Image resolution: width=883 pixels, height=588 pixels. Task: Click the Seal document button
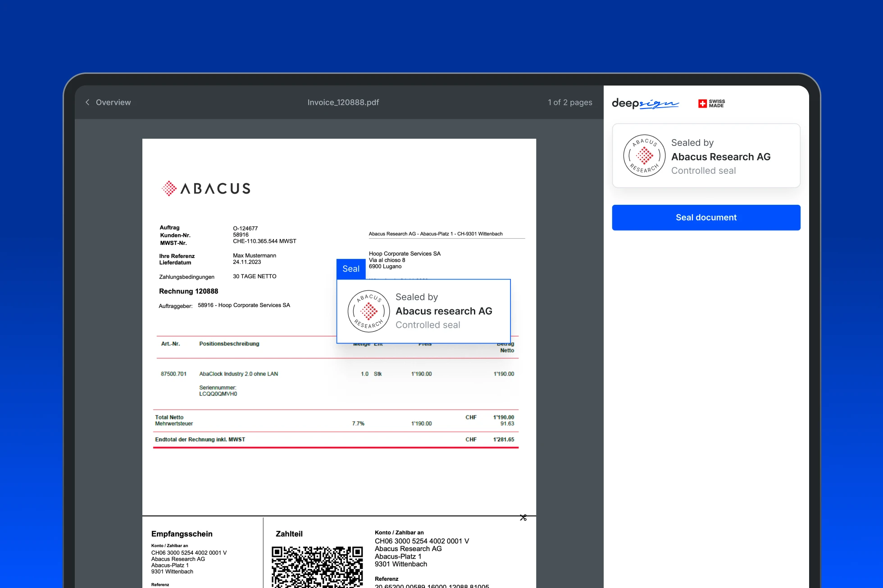click(x=705, y=217)
